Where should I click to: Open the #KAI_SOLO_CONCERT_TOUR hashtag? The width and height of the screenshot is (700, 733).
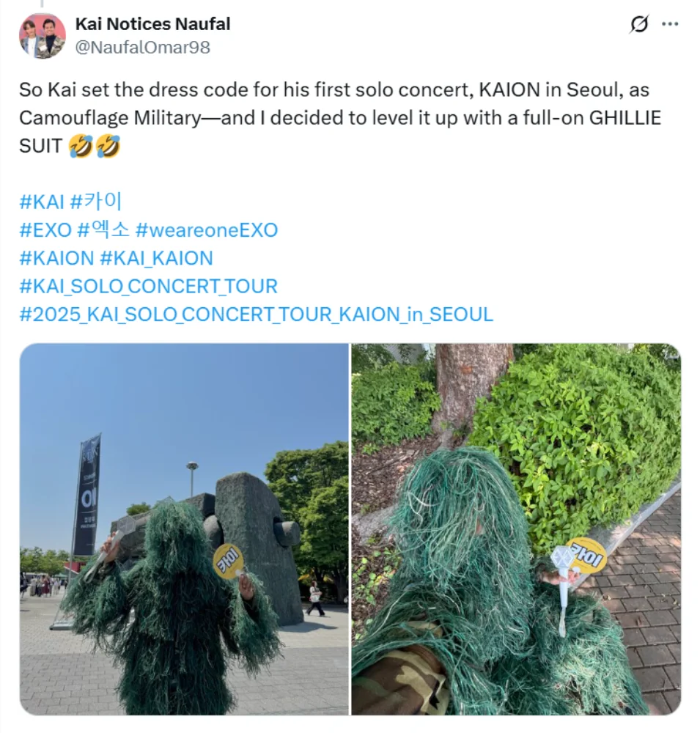click(x=149, y=286)
